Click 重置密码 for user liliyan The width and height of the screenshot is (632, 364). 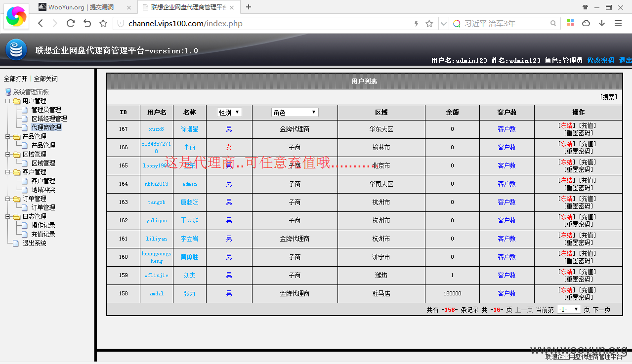(578, 243)
